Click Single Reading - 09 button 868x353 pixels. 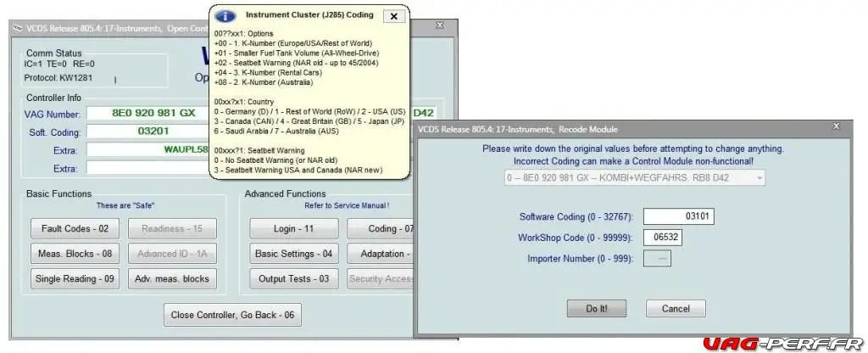click(75, 278)
